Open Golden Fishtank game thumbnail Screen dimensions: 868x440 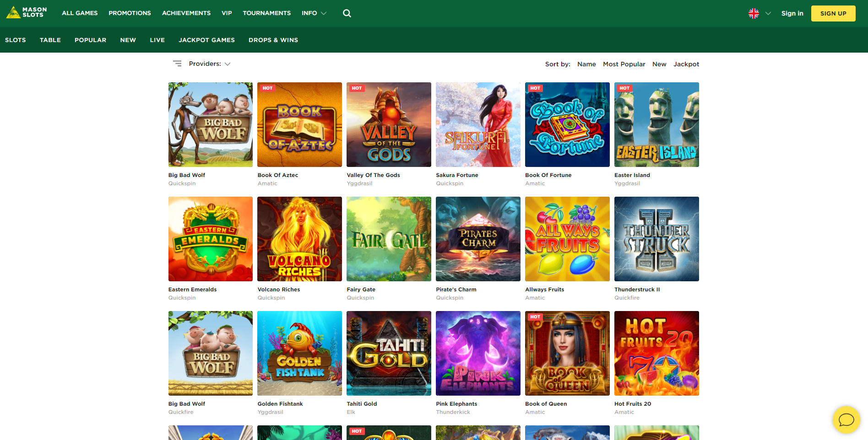(300, 353)
